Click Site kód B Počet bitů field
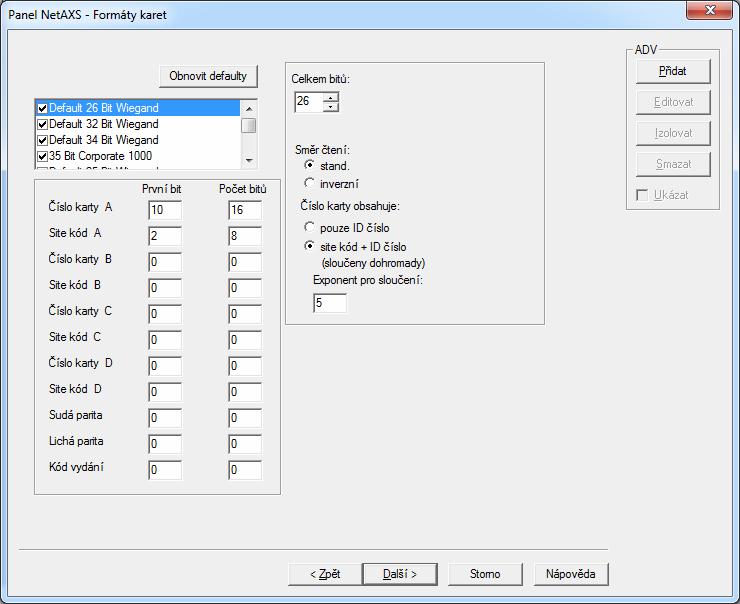 click(x=245, y=288)
